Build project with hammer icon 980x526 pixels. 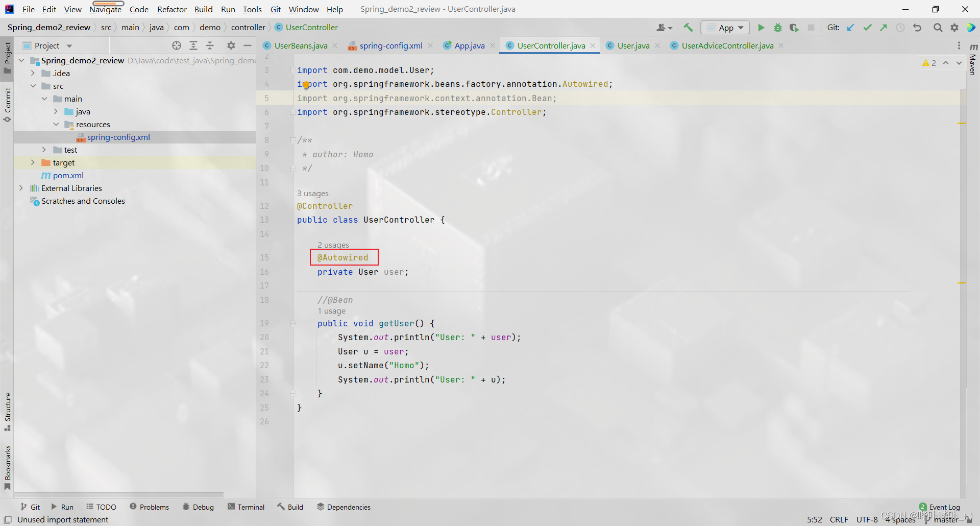pyautogui.click(x=688, y=28)
